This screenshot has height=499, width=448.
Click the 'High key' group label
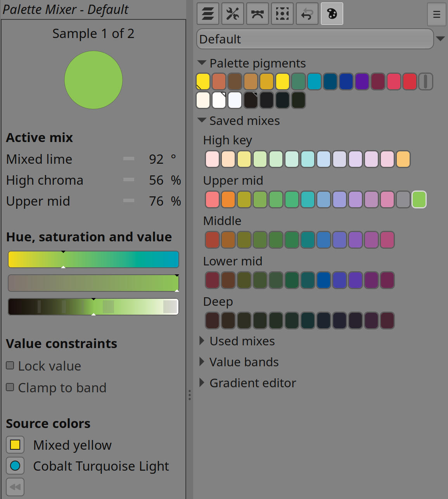(x=228, y=140)
